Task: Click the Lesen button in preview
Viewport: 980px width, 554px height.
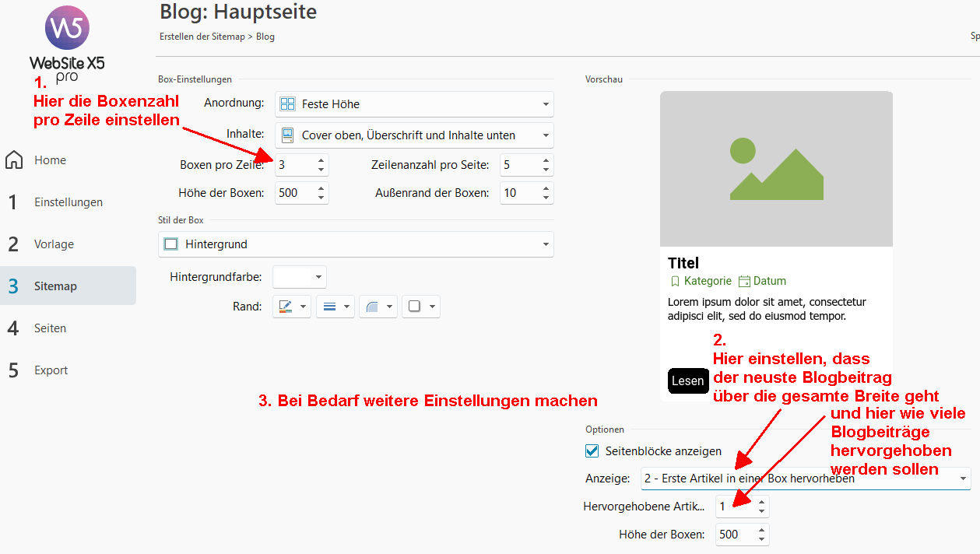Action: point(687,381)
